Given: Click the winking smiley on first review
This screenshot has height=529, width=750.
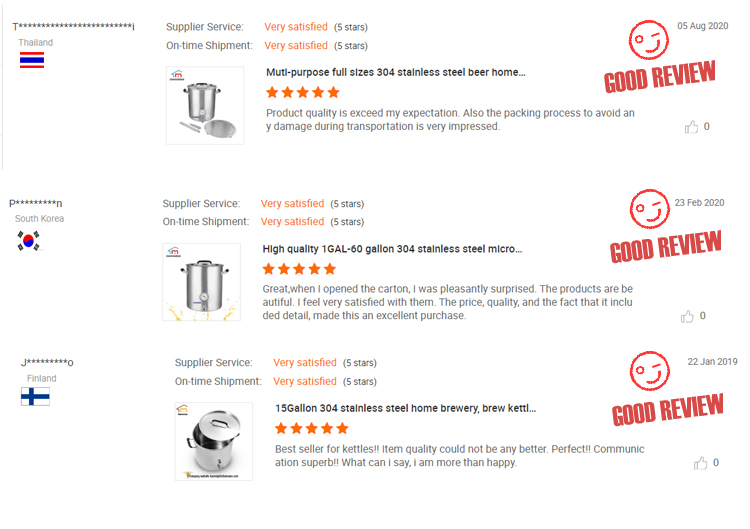Looking at the screenshot, I should 648,41.
